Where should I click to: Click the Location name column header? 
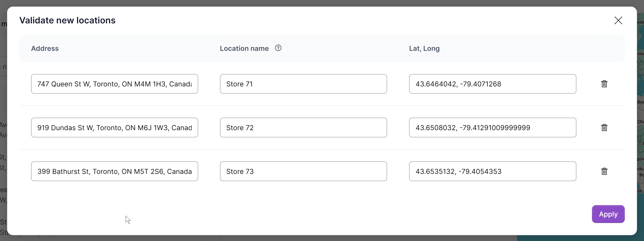[x=244, y=48]
